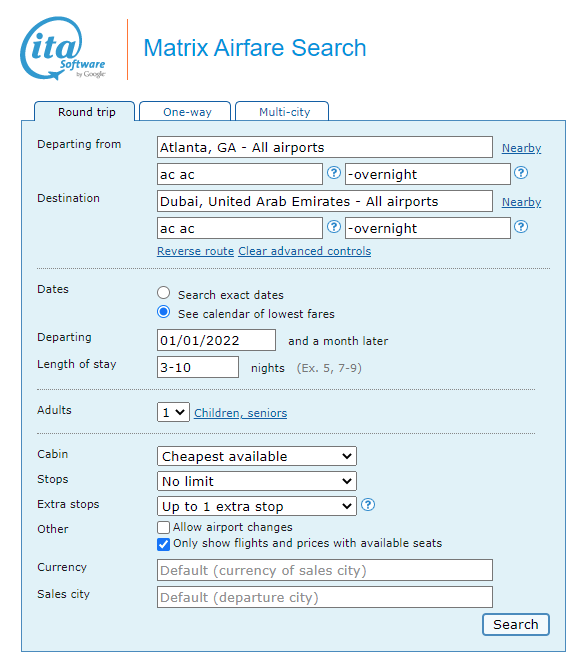The width and height of the screenshot is (585, 669).
Task: Open help icon beside destination routing codes
Action: pos(334,227)
